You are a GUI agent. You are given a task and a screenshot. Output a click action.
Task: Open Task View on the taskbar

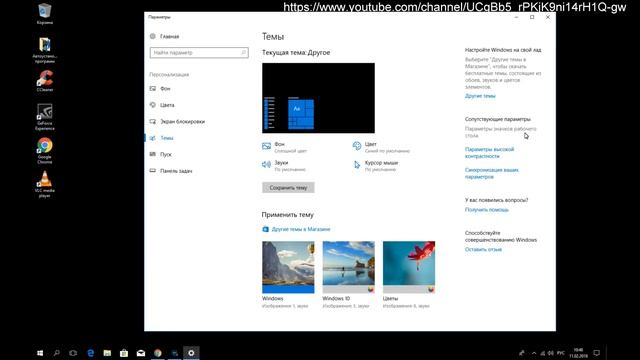[x=73, y=353]
